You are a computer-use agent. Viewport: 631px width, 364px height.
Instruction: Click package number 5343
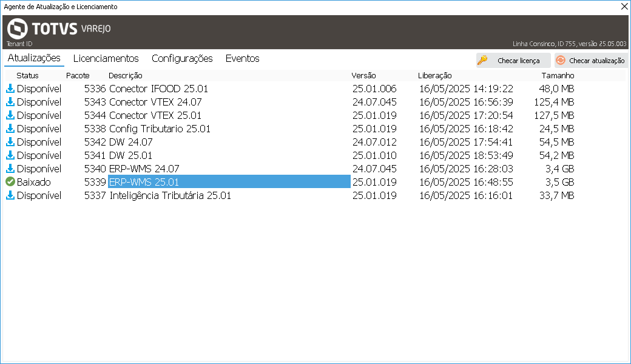95,102
